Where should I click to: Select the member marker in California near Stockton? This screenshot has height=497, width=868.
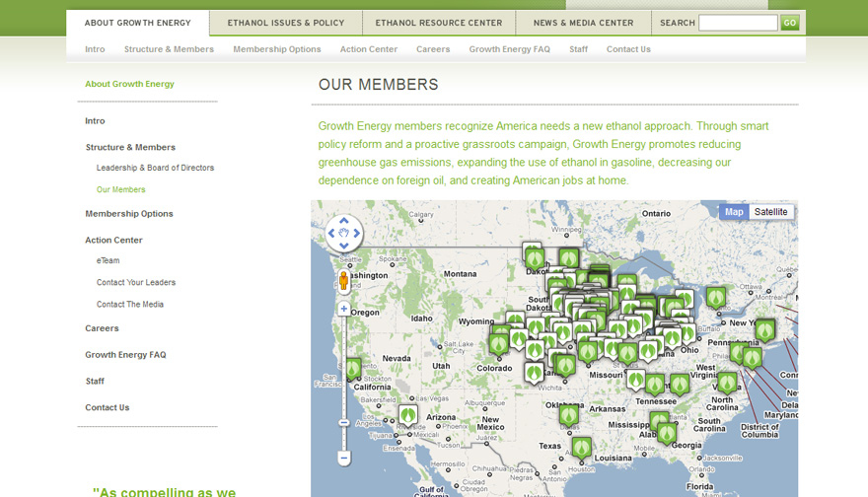click(x=353, y=369)
